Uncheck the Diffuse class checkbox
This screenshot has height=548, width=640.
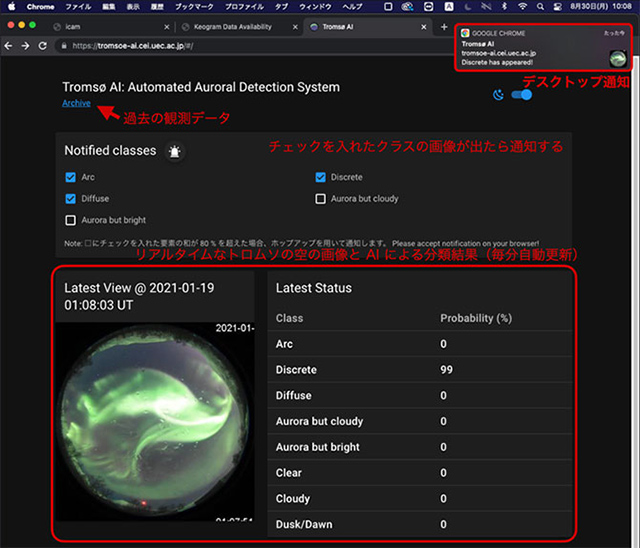pos(70,199)
